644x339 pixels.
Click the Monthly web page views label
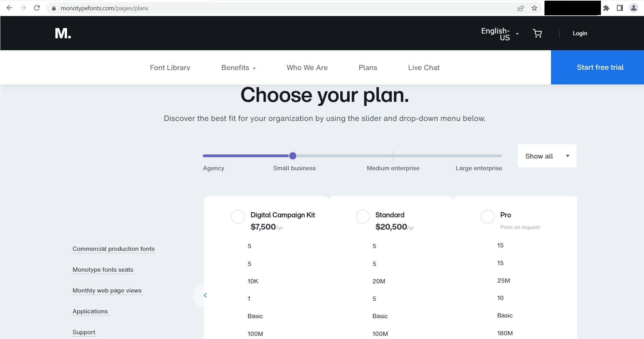[107, 290]
